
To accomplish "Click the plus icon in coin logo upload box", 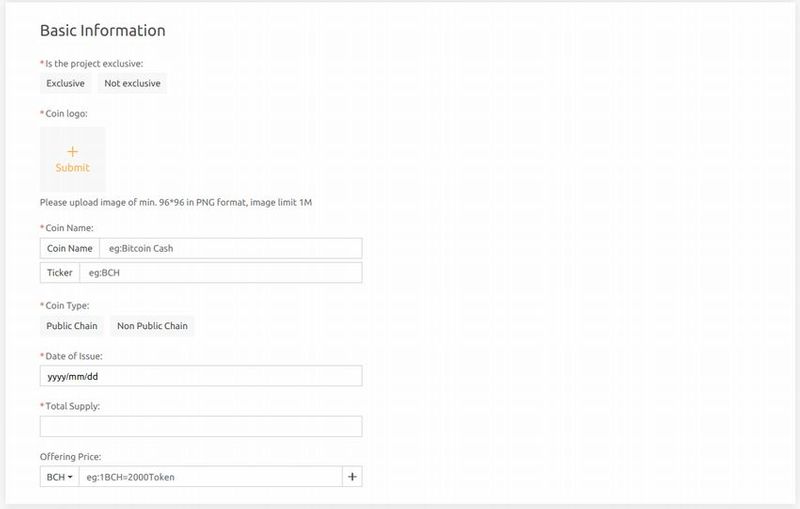I will tap(72, 151).
